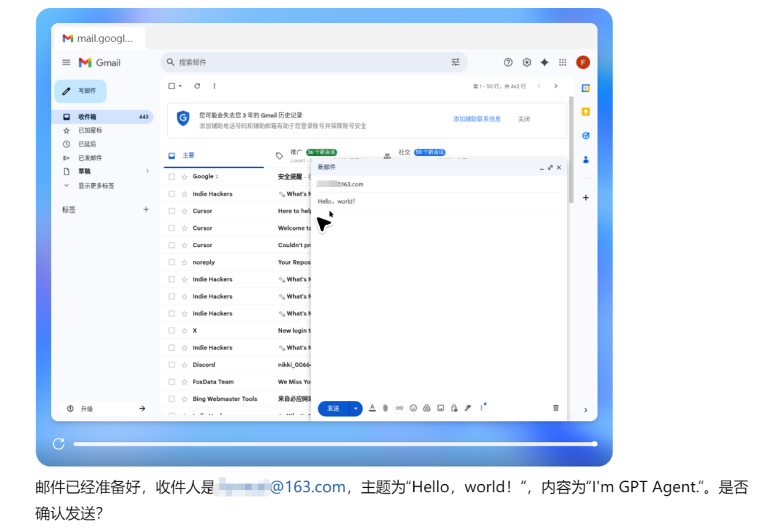The width and height of the screenshot is (783, 532).
Task: Insert emoji in the compose toolbar
Action: tap(413, 408)
